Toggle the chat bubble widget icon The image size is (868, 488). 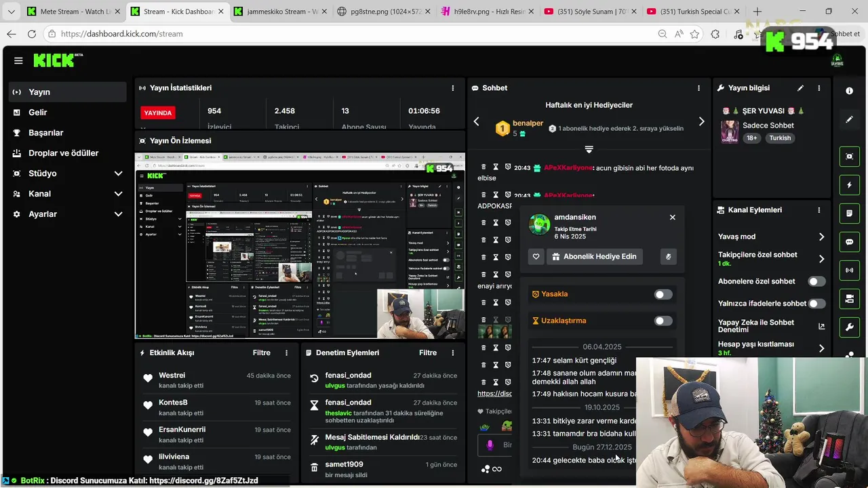coord(849,242)
